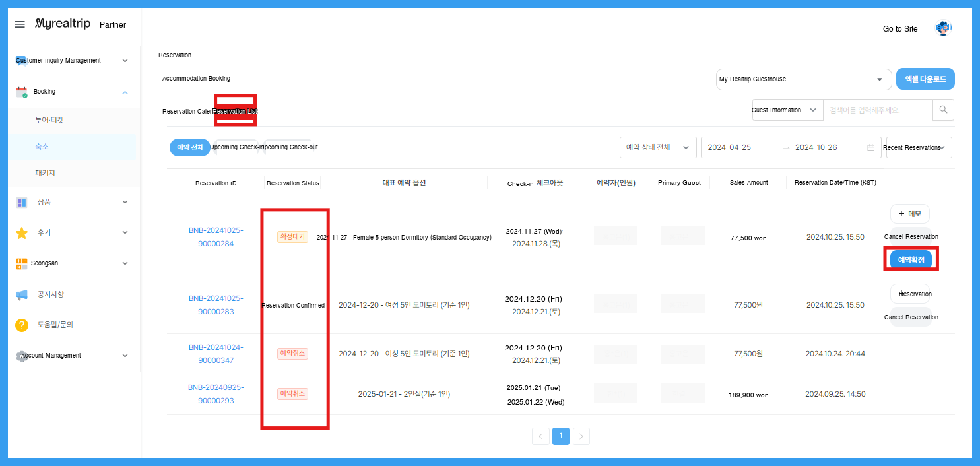Open the date range calendar icon

click(x=871, y=148)
